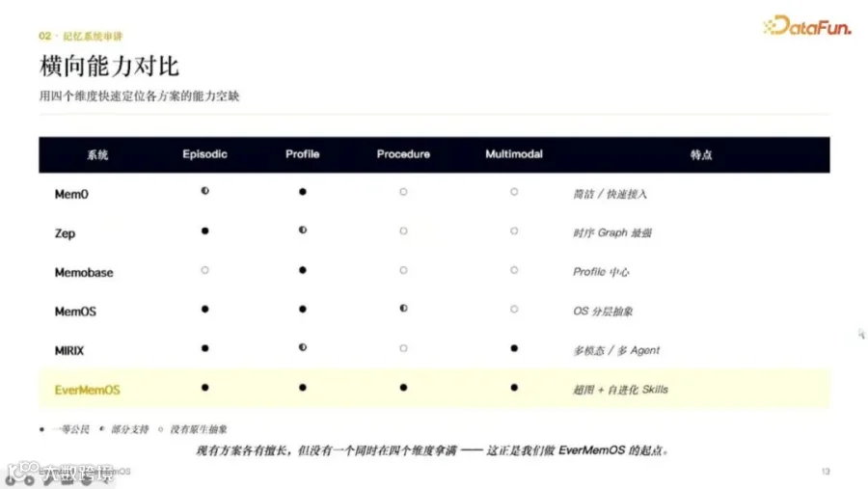Click the empty circle in Mem0's Multimodal cell
Image resolution: width=868 pixels, height=489 pixels.
pos(514,192)
